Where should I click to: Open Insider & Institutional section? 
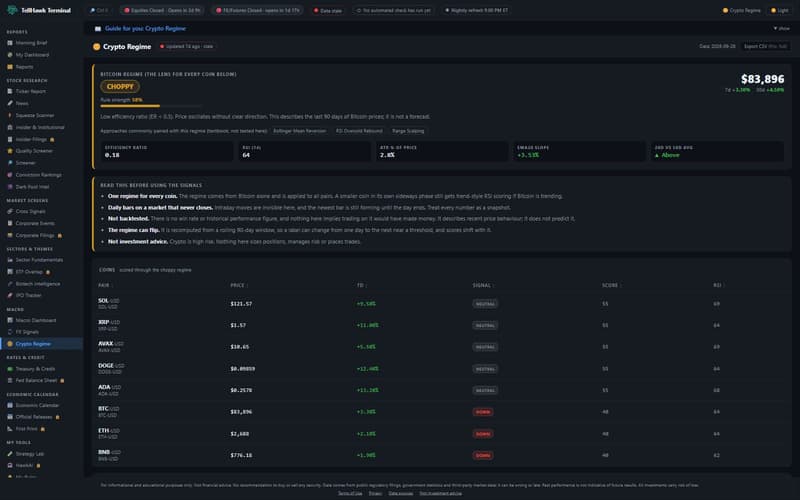(x=39, y=127)
